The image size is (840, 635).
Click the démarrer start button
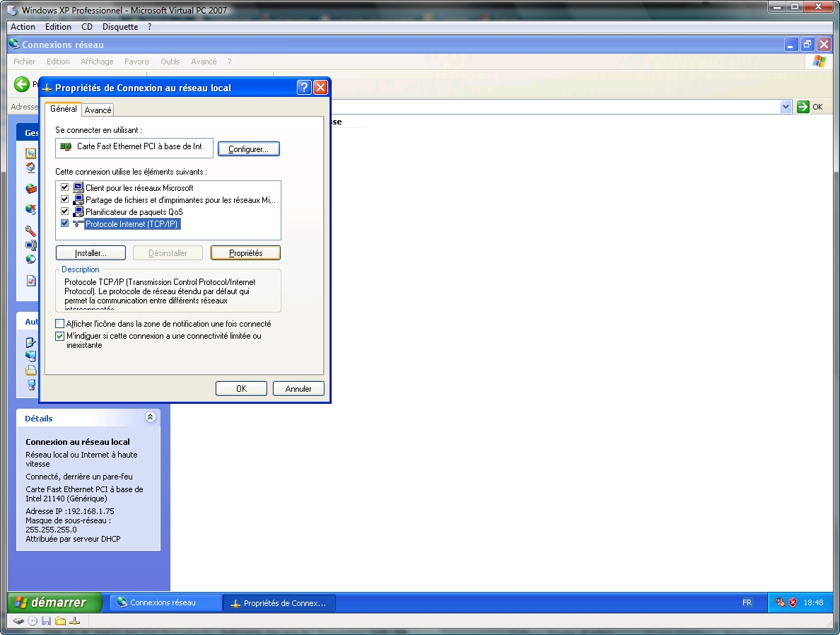54,603
